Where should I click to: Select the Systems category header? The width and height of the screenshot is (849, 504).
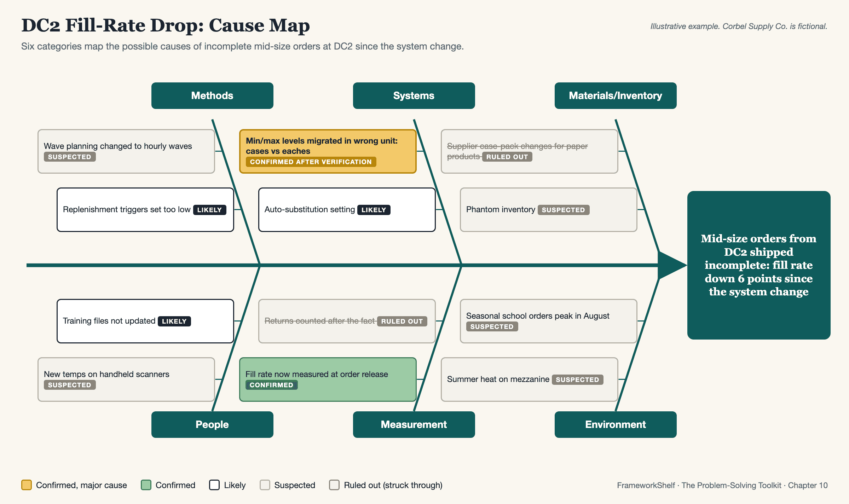414,95
